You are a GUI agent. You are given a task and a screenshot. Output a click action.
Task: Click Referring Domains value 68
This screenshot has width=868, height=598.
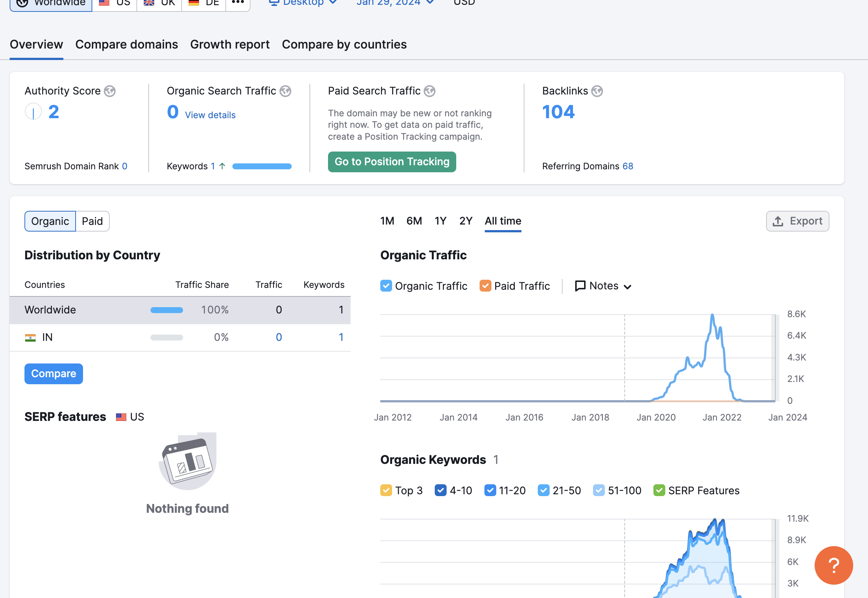pyautogui.click(x=628, y=166)
